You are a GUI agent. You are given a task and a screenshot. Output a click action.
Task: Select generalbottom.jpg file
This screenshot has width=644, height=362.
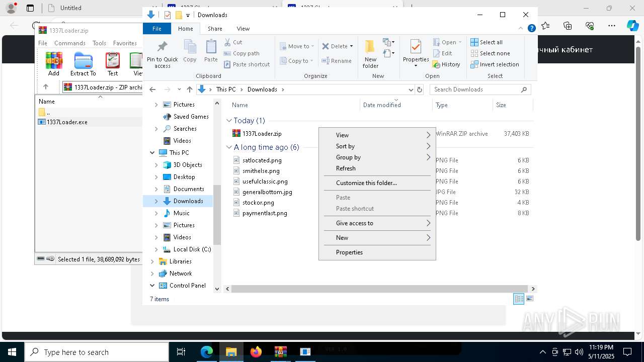coord(267,192)
